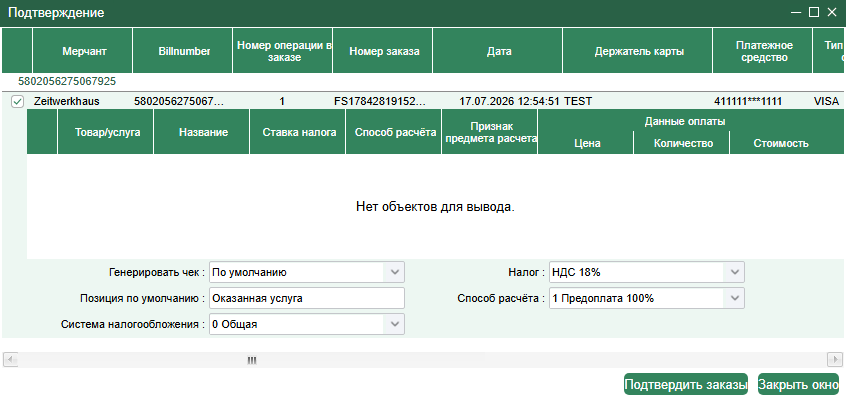Sort by the Мерчант column header
Screen dimensions: 846x401
[83, 51]
